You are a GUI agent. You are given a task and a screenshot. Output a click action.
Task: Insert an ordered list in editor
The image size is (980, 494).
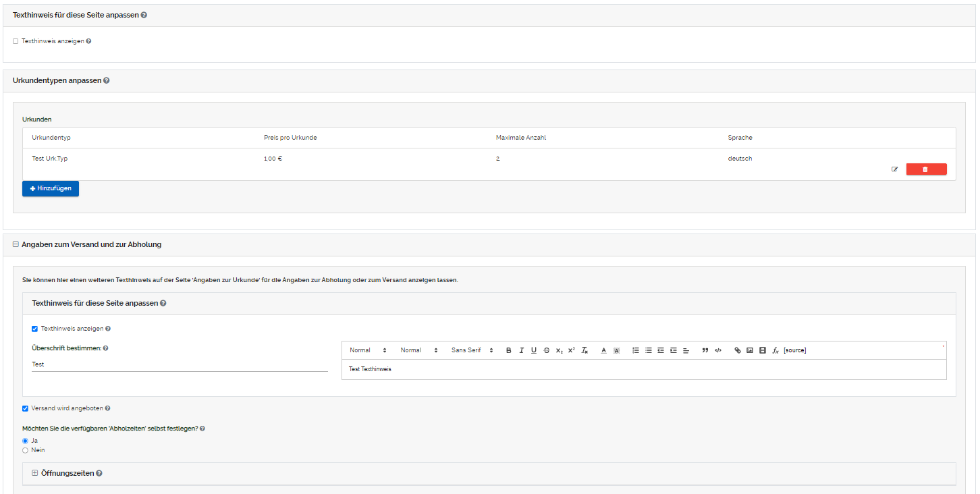pos(636,350)
